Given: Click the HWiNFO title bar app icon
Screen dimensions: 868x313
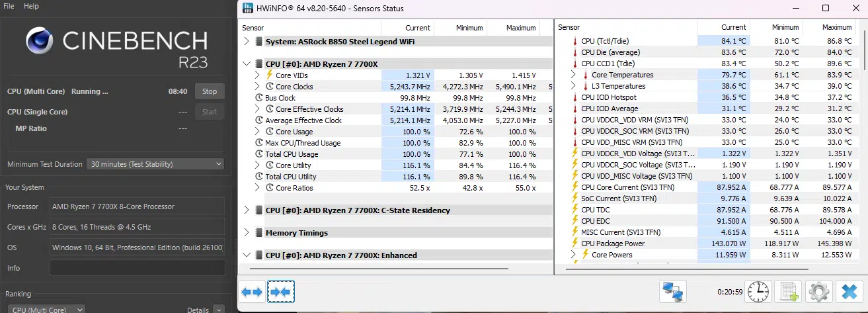Looking at the screenshot, I should coord(248,9).
